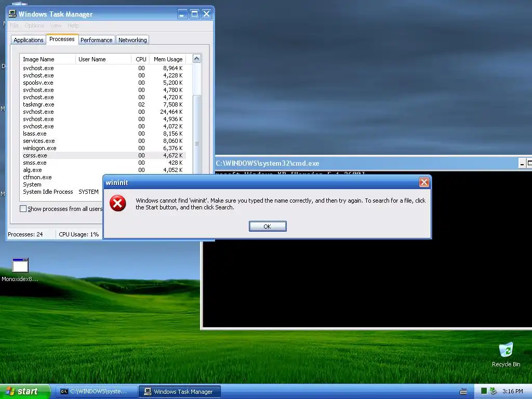This screenshot has width=532, height=399.
Task: Click the red error icon in wininit dialog
Action: pos(118,203)
